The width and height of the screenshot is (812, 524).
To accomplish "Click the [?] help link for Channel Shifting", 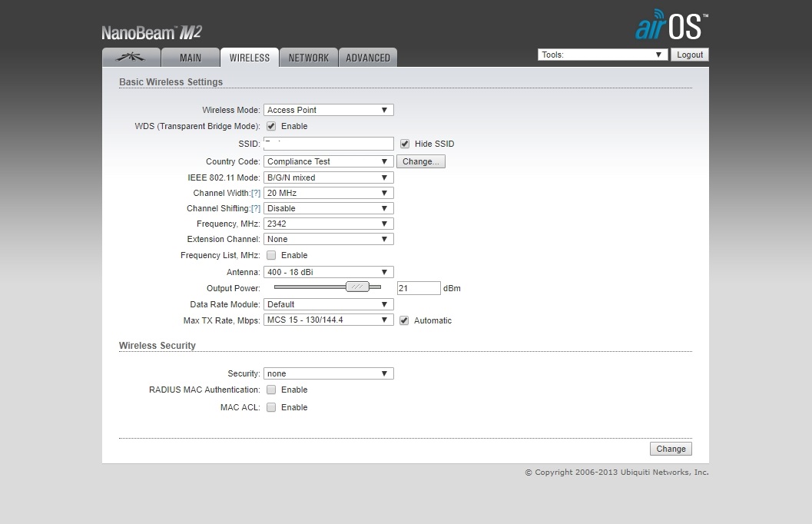I will [256, 208].
